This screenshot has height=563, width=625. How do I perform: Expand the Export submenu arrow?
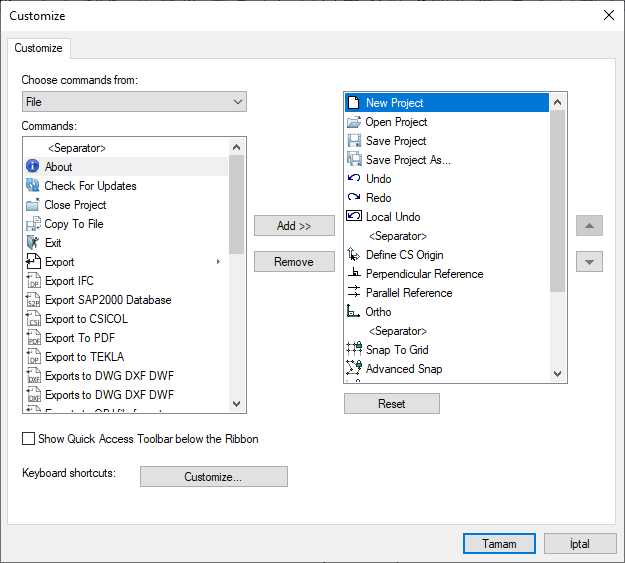point(218,262)
